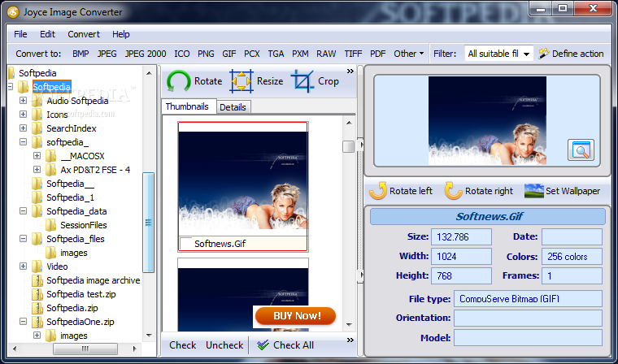
Task: Expand the Ax PD&T2 FSE - 4 node
Action: click(37, 169)
